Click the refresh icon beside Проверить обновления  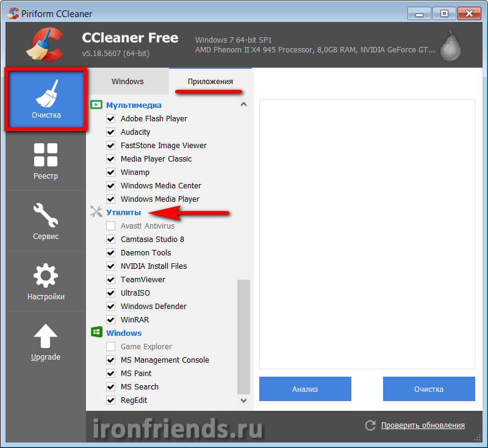point(370,425)
